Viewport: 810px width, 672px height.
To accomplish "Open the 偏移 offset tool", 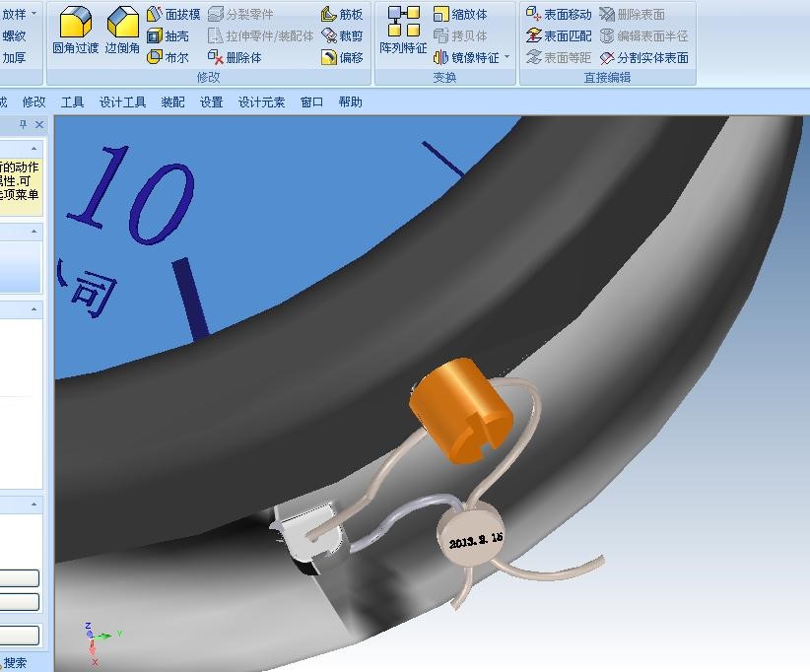I will point(342,57).
